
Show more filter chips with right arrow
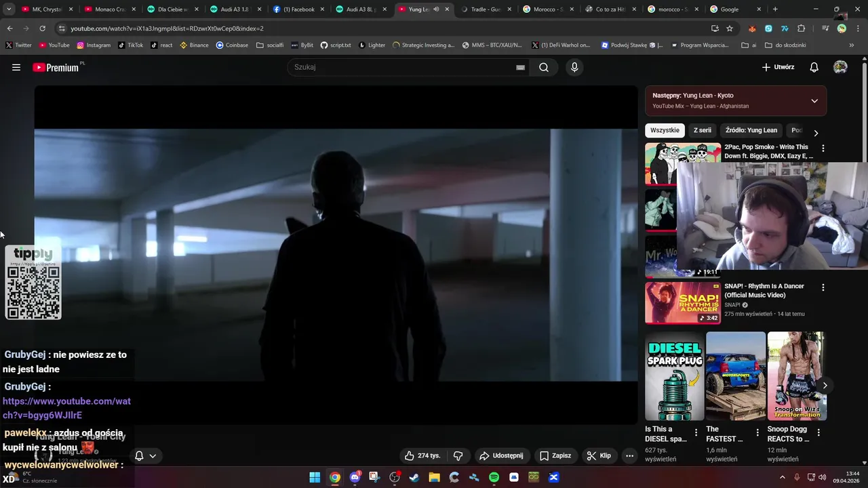pos(816,133)
